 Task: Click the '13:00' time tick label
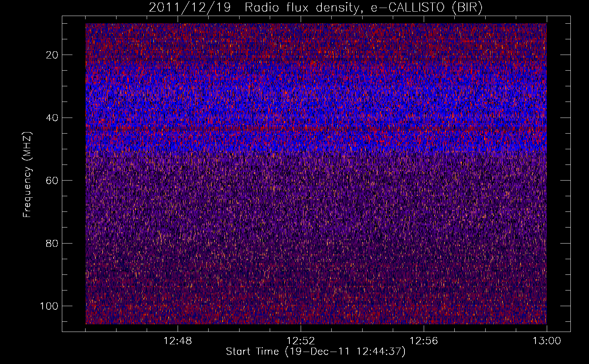tap(547, 341)
